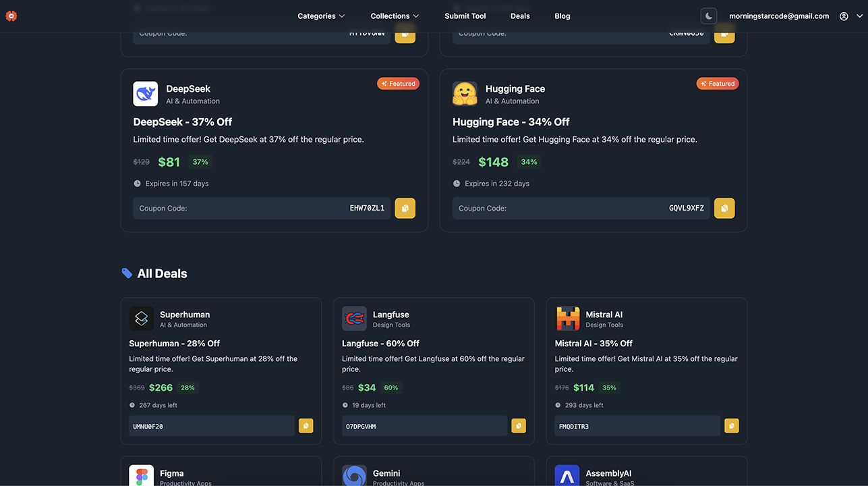Go to the Submit Tool page
Screen dimensions: 868x486
(465, 16)
